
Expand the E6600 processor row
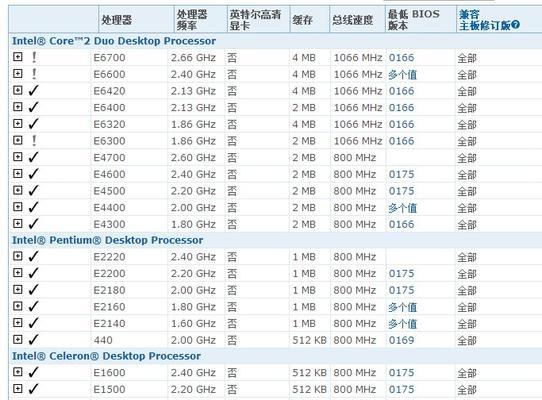pyautogui.click(x=18, y=73)
